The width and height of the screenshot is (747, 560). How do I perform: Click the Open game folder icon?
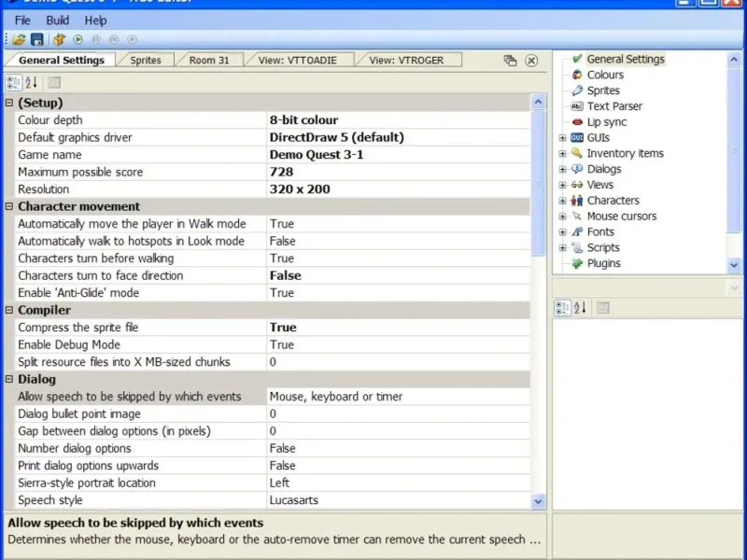coord(19,39)
